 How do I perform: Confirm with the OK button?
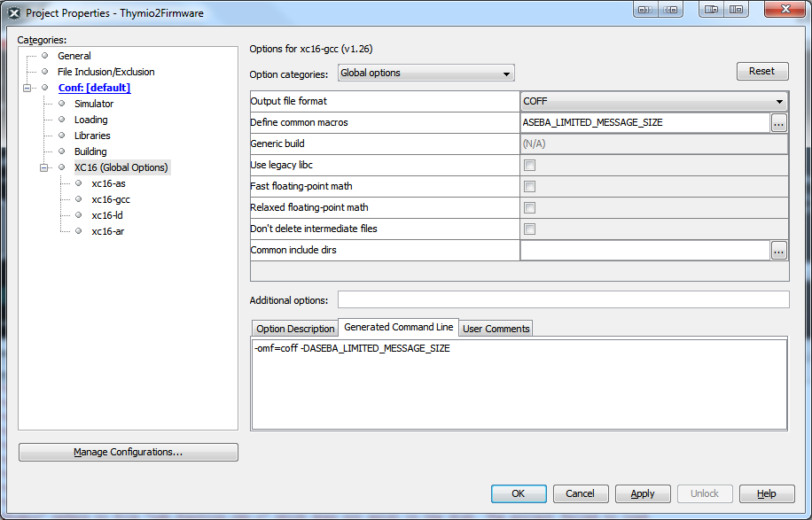(519, 493)
